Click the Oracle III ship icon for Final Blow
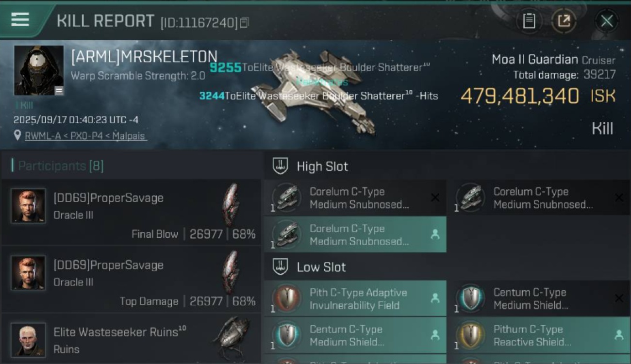 point(231,205)
